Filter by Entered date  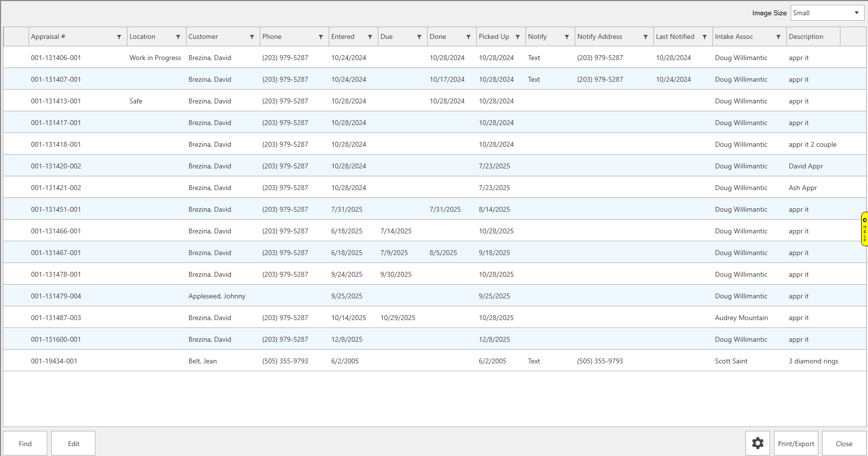tap(370, 37)
